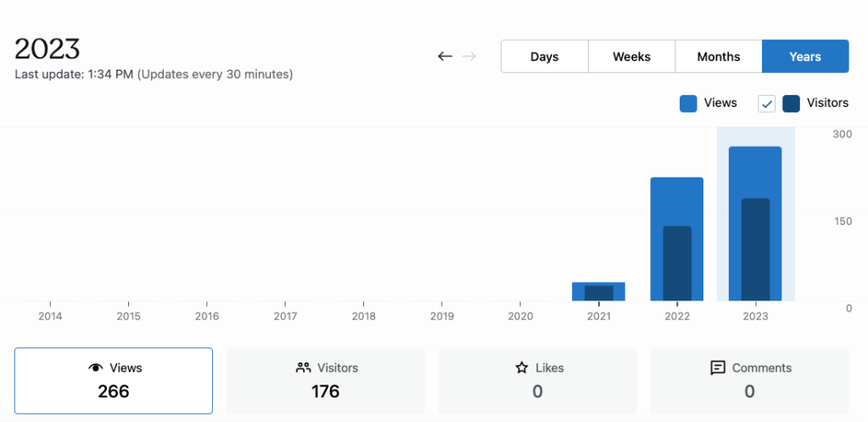Click the dark blue Visitors legend swatch

(x=791, y=104)
